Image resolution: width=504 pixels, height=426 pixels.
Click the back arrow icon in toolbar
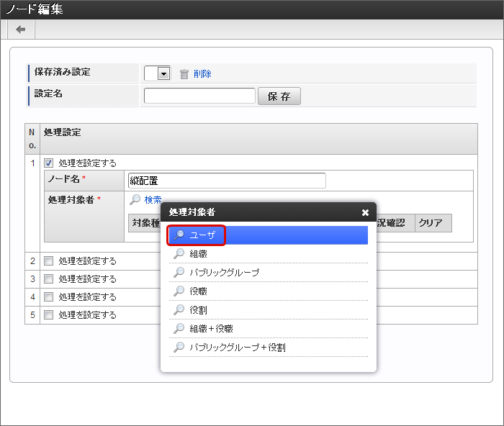[x=20, y=30]
